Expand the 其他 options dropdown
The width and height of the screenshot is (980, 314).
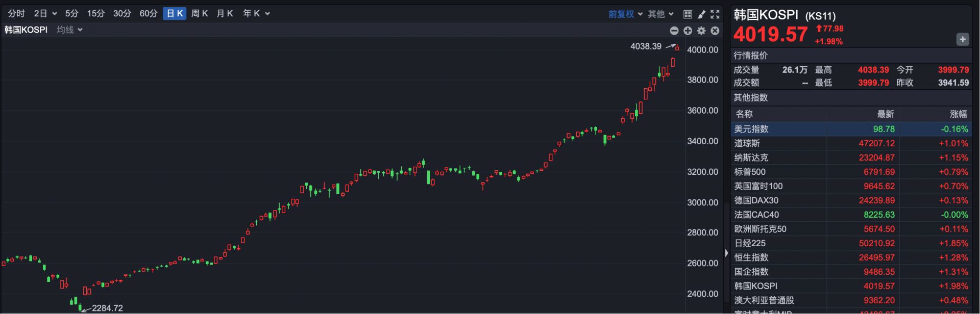pyautogui.click(x=660, y=14)
